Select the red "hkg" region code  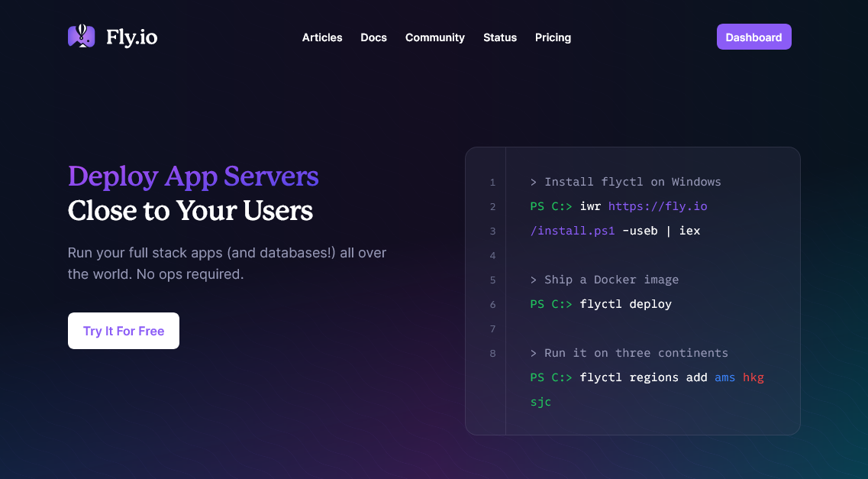pos(753,377)
